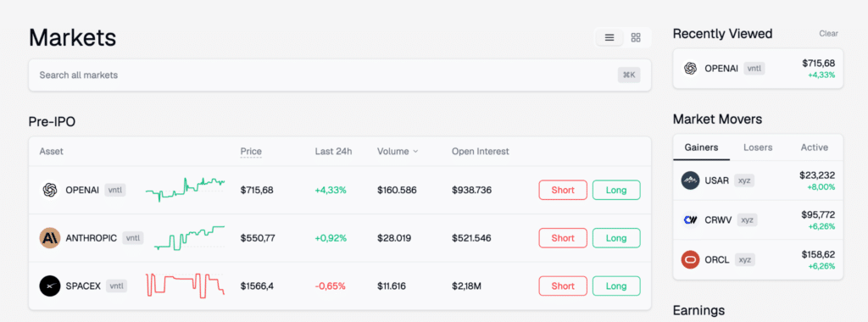This screenshot has height=322, width=868.
Task: Click the USAR logo icon
Action: 690,180
